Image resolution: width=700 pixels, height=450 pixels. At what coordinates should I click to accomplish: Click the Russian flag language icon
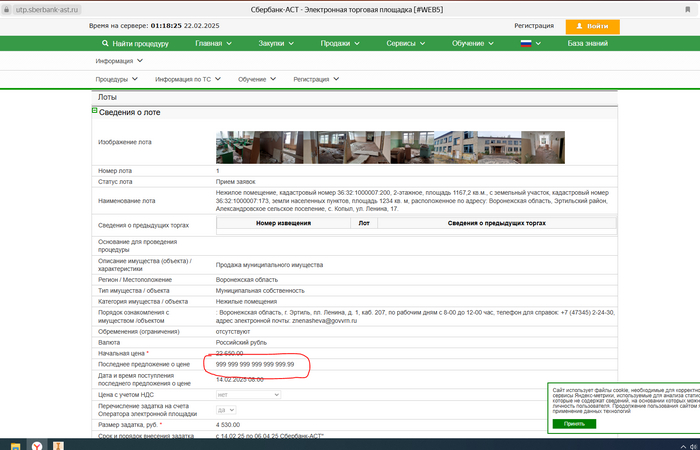click(x=526, y=43)
